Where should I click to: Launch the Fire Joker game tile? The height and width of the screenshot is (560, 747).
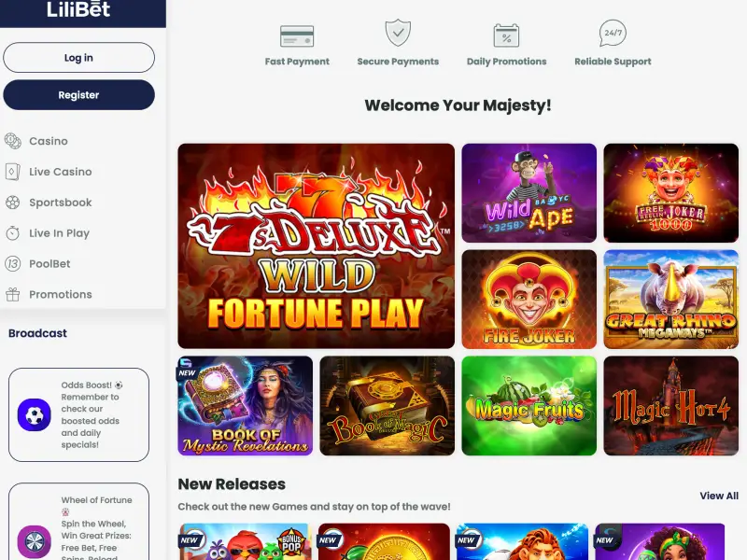529,299
